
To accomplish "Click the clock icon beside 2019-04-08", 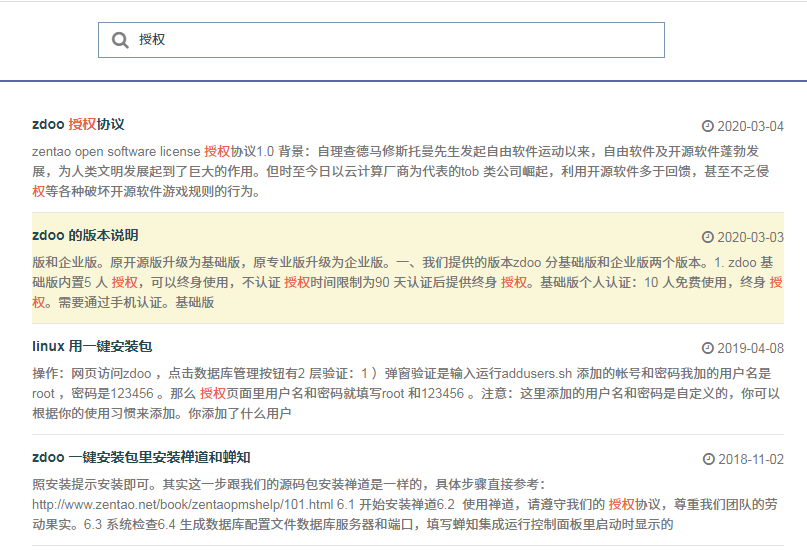I will pyautogui.click(x=708, y=348).
